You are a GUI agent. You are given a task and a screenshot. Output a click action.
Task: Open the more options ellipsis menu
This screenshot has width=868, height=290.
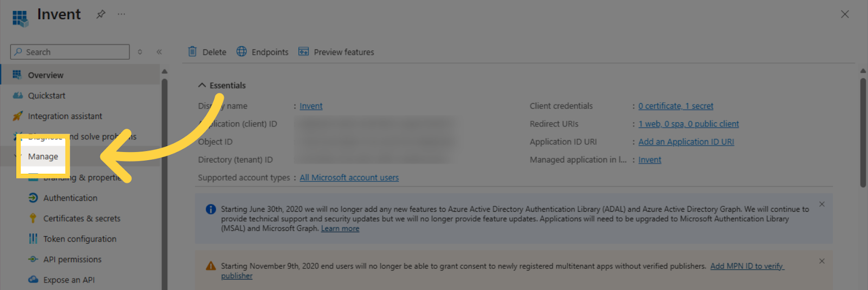122,14
